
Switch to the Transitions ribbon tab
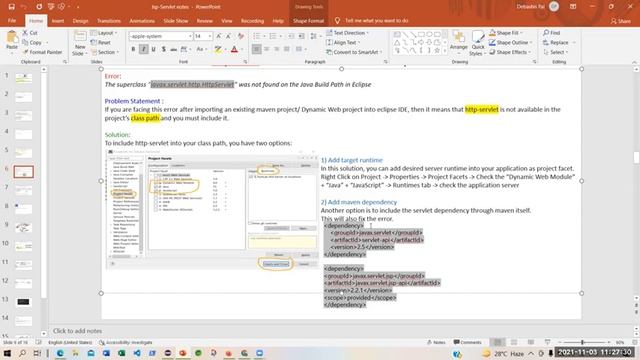click(109, 20)
